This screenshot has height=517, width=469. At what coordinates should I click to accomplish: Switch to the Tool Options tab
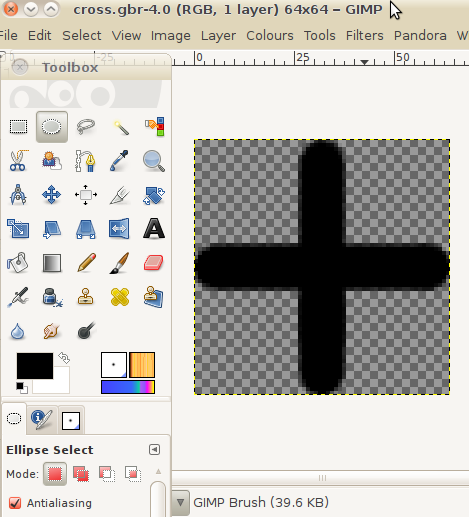[x=14, y=419]
